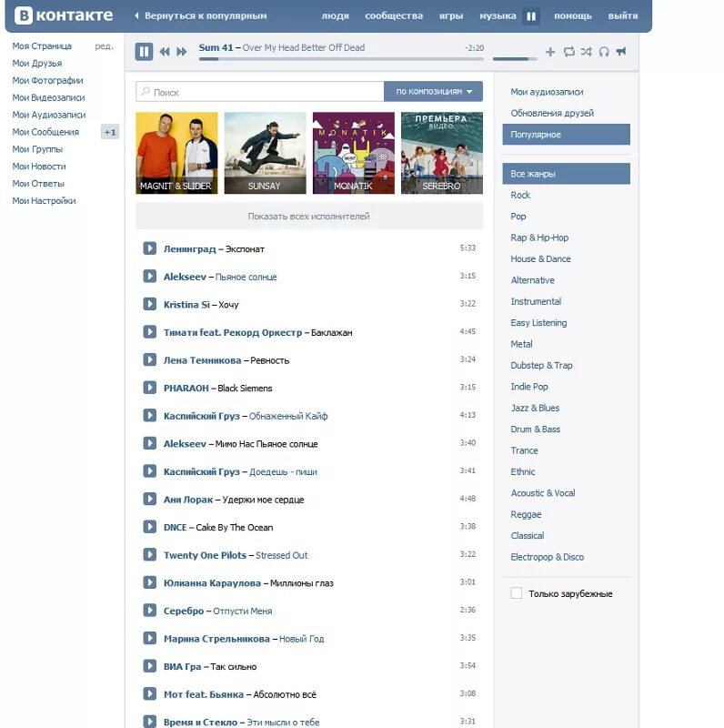Click ред. next to Моя Страница
Screen dimensions: 724x728
tap(104, 46)
